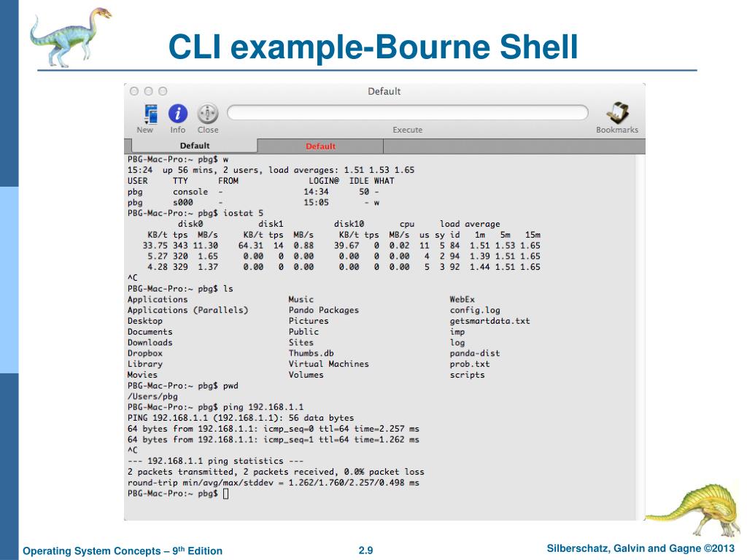Screen dimensions: 747x560
Task: Click 'Downloads' in the listing
Action: 150,343
